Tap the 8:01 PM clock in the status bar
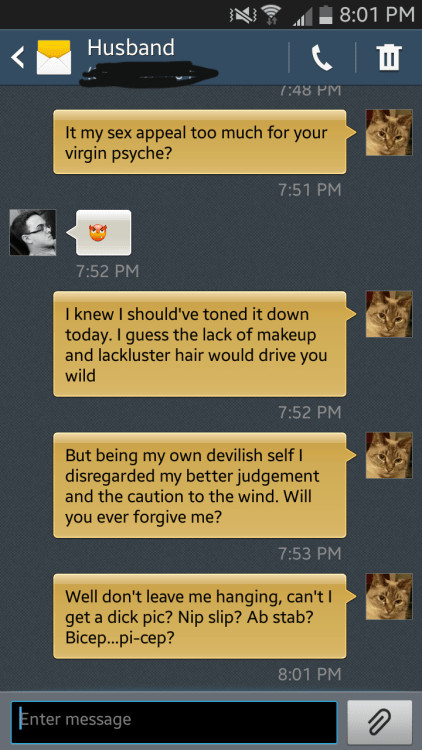The height and width of the screenshot is (750, 422). pyautogui.click(x=377, y=14)
